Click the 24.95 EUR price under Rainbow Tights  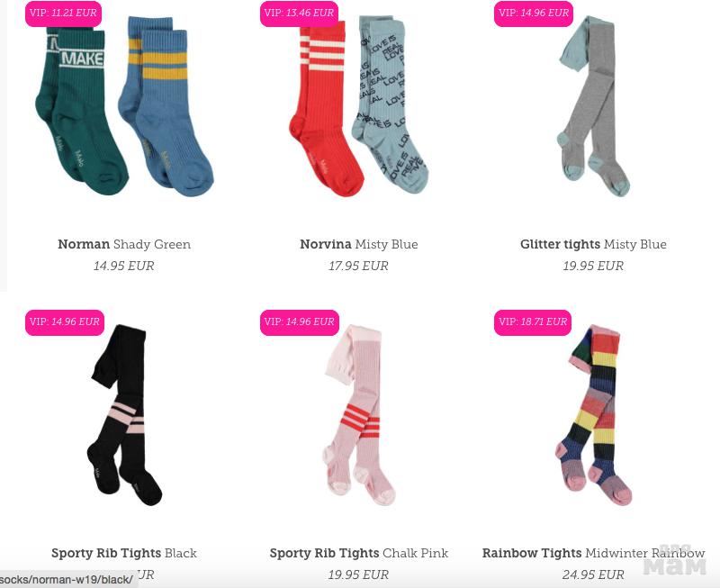coord(593,574)
